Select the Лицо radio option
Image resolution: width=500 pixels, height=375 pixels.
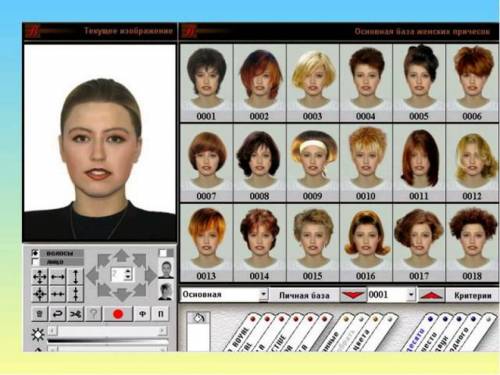click(35, 262)
